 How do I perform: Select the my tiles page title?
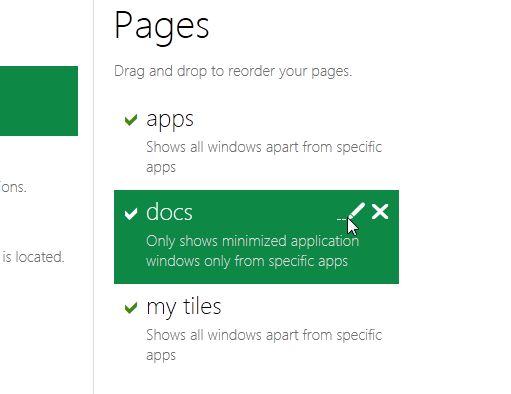(x=184, y=307)
